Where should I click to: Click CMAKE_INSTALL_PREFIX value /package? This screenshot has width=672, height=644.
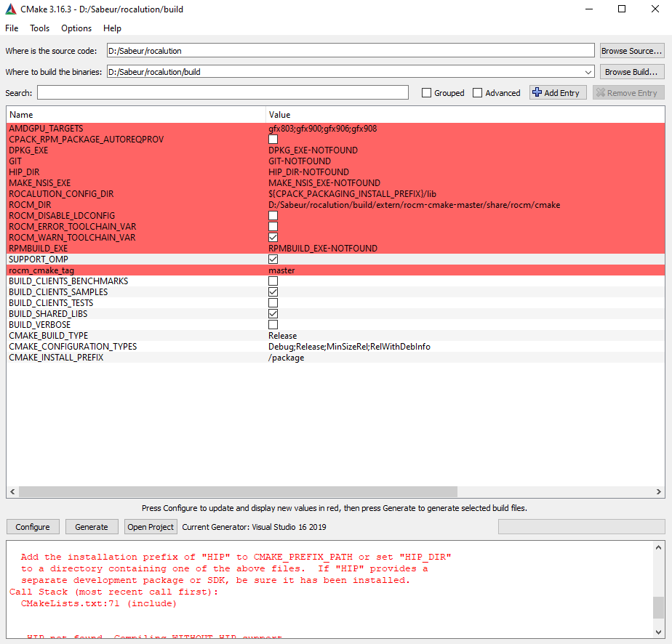point(286,358)
